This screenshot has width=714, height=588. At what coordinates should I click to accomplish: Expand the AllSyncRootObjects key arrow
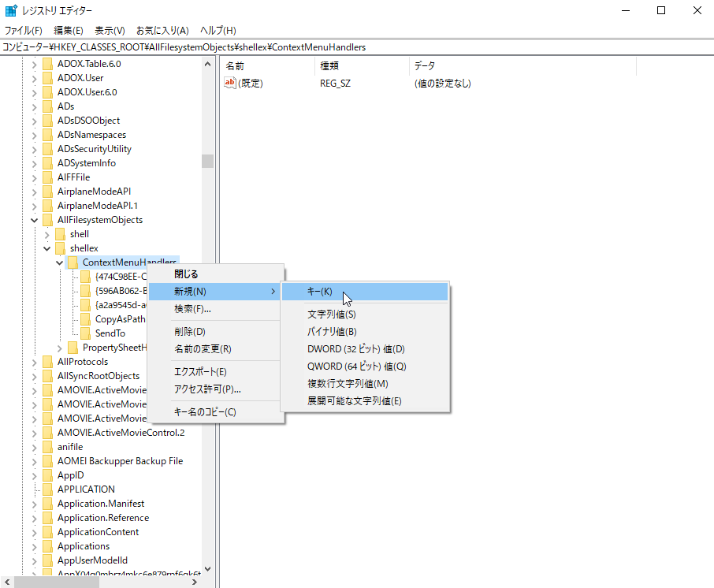pos(34,376)
